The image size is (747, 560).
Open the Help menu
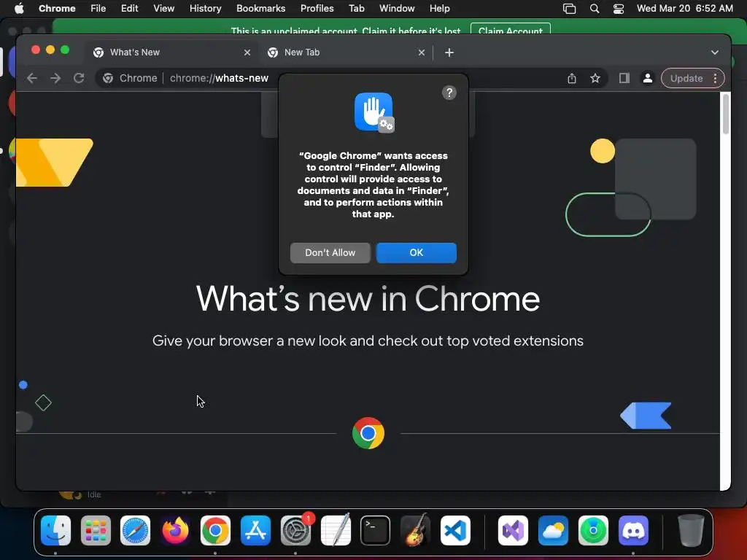439,9
